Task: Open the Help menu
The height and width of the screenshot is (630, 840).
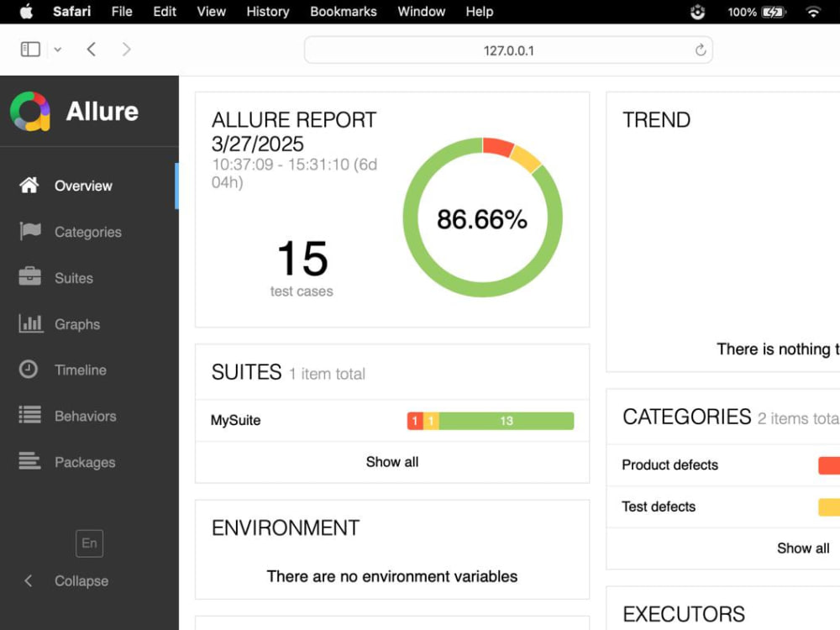Action: (480, 12)
